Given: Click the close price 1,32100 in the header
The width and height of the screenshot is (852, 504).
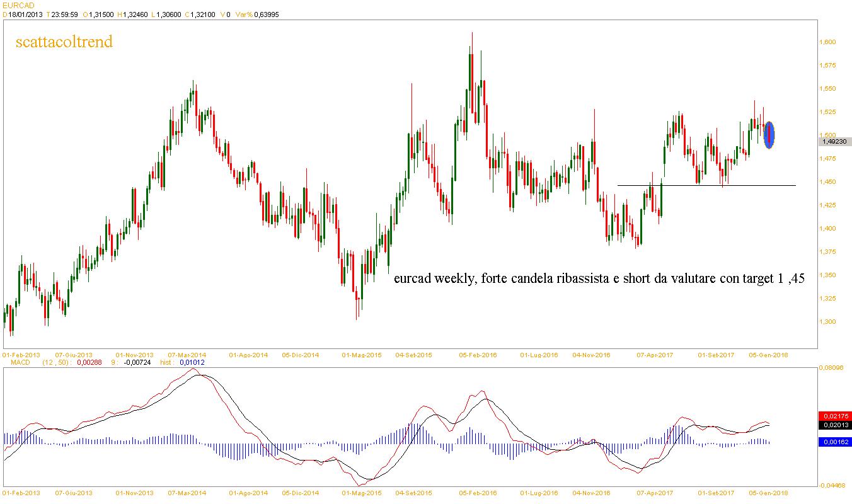Looking at the screenshot, I should [202, 14].
